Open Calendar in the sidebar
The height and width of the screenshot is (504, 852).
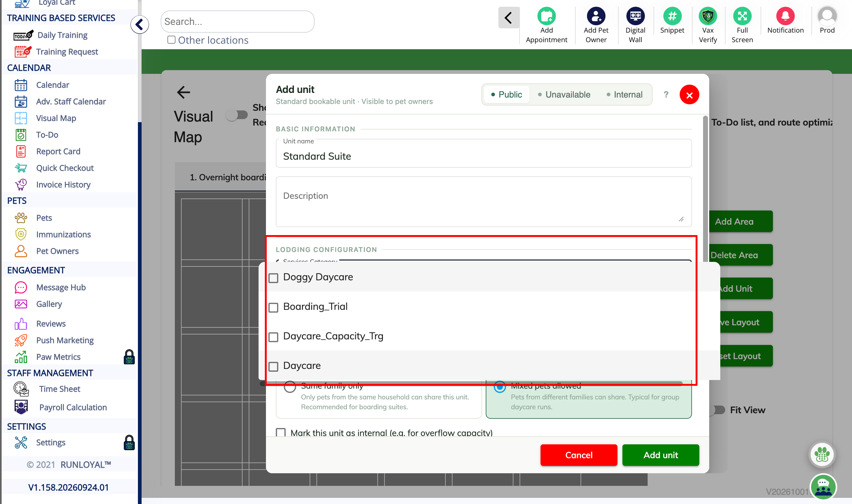point(52,85)
